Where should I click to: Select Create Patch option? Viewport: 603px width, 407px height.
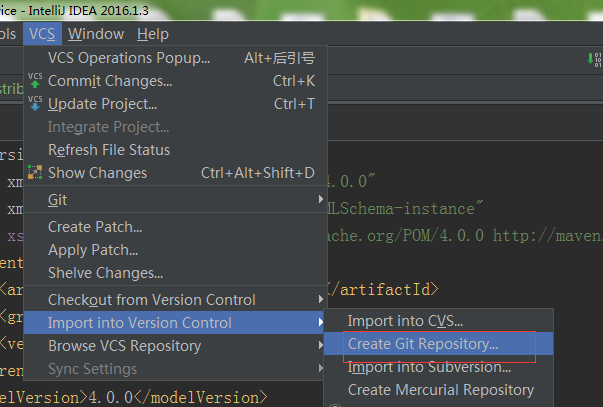pos(95,227)
